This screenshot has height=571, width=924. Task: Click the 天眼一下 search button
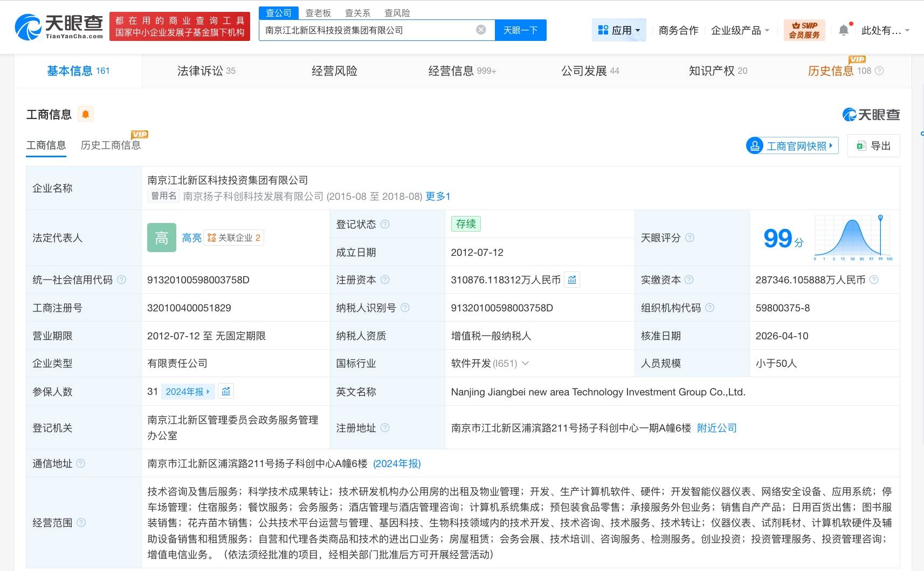[520, 30]
